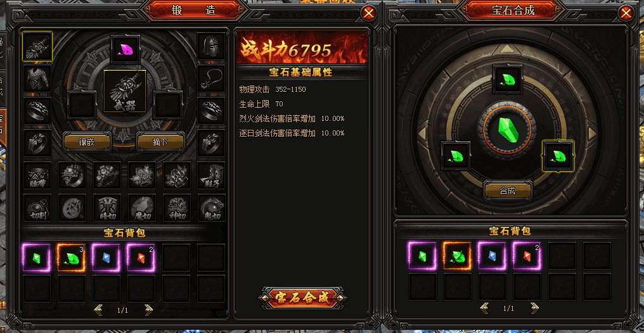Click the top green gem synthesis slot
644x333 pixels.
[508, 79]
